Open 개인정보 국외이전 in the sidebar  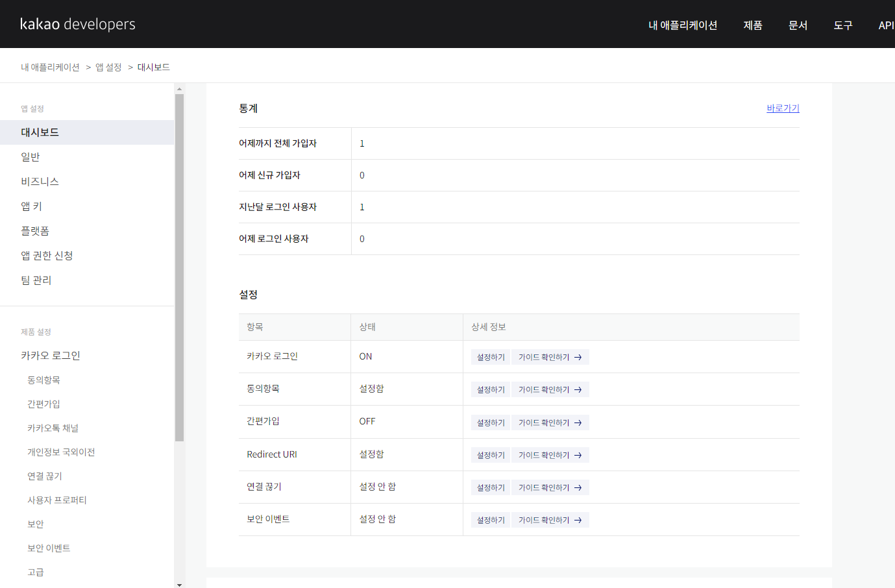[x=61, y=452]
